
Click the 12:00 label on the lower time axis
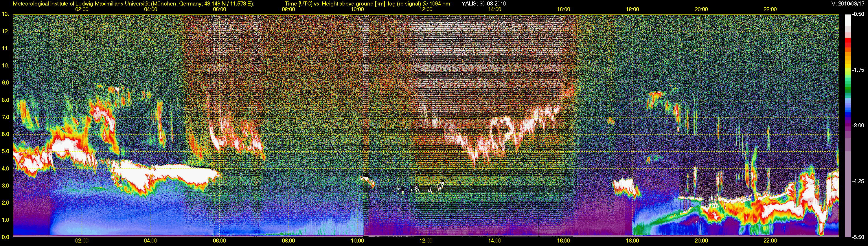(x=426, y=241)
